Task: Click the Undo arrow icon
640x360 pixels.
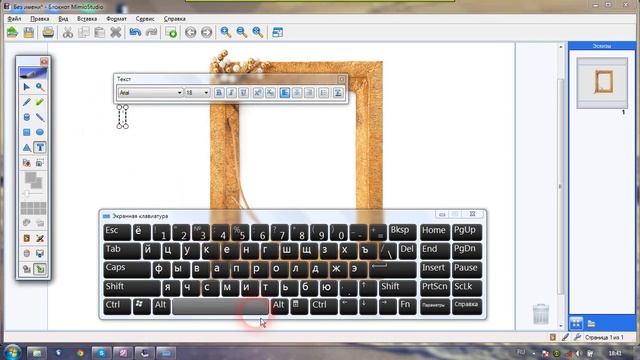Action: click(135, 32)
